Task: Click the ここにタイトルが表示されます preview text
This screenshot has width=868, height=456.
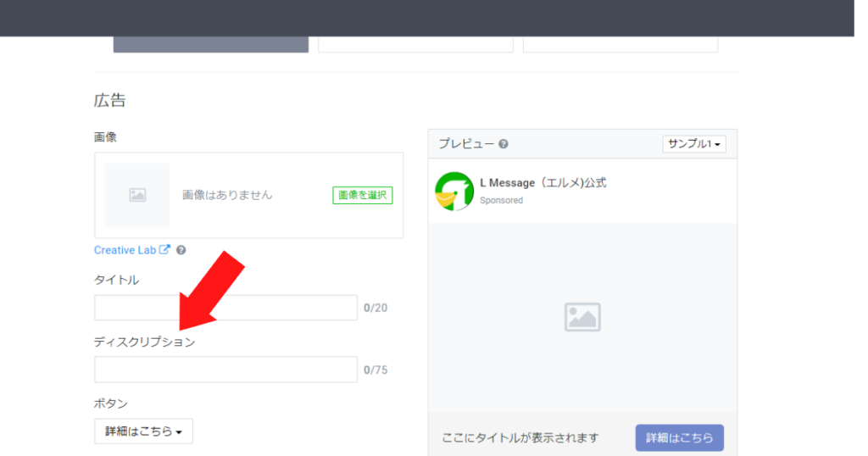Action: tap(520, 437)
